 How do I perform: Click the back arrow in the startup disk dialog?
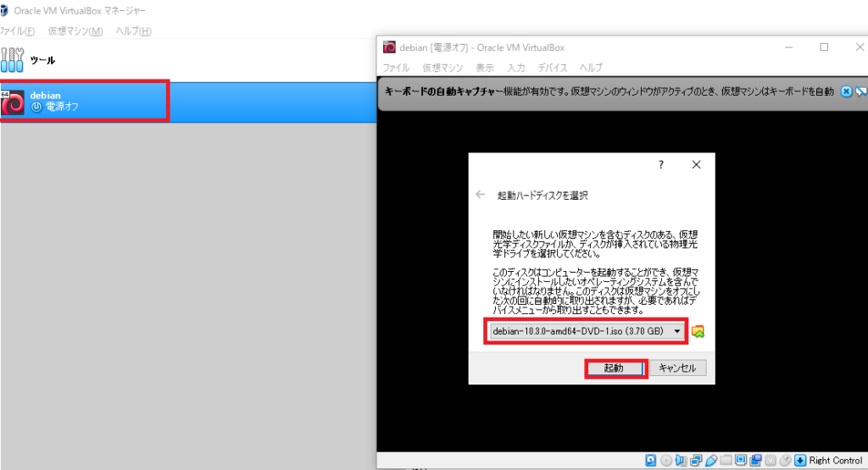(x=480, y=195)
